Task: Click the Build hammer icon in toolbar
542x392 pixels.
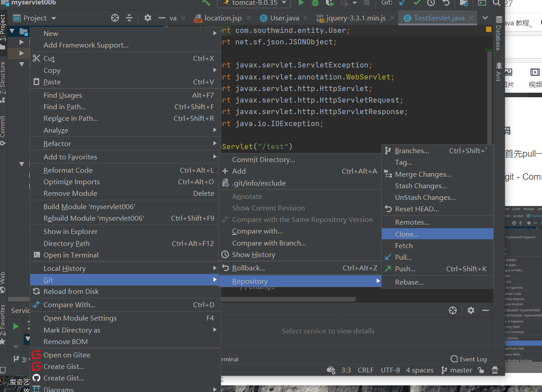Action: 206,3
